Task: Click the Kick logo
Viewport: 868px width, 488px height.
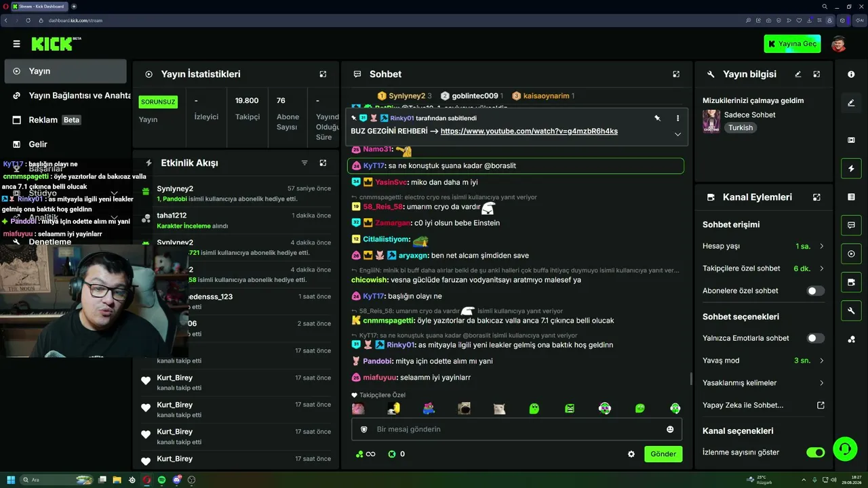Action: click(56, 44)
